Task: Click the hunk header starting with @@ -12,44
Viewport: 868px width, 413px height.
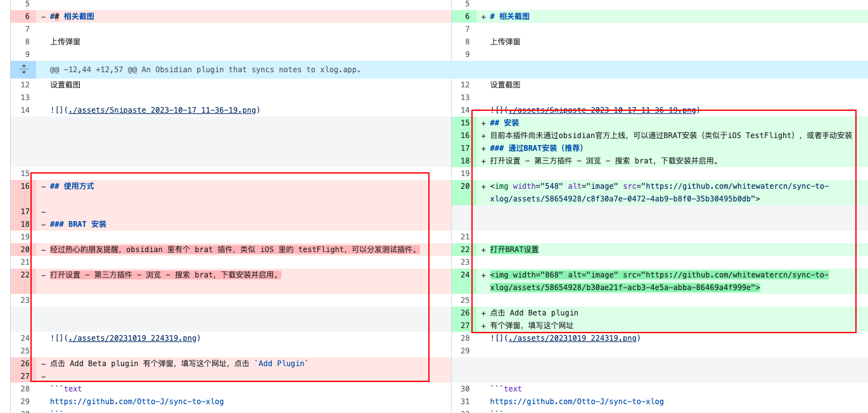Action: pos(206,70)
